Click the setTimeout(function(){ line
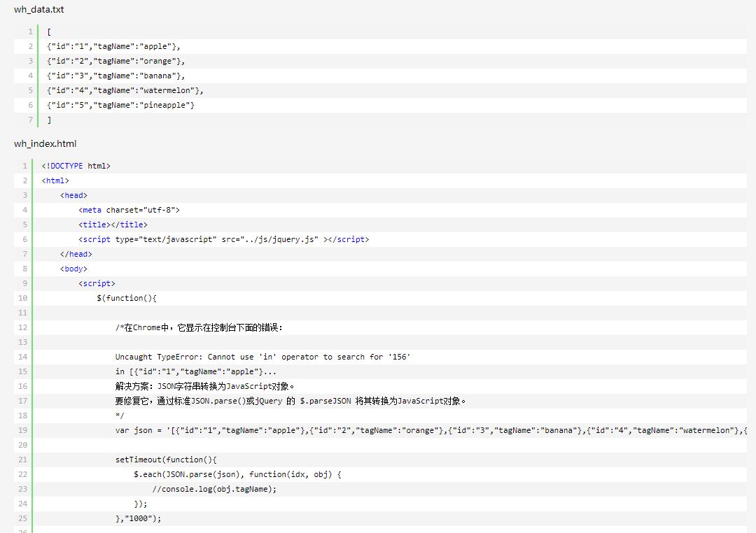 [166, 460]
